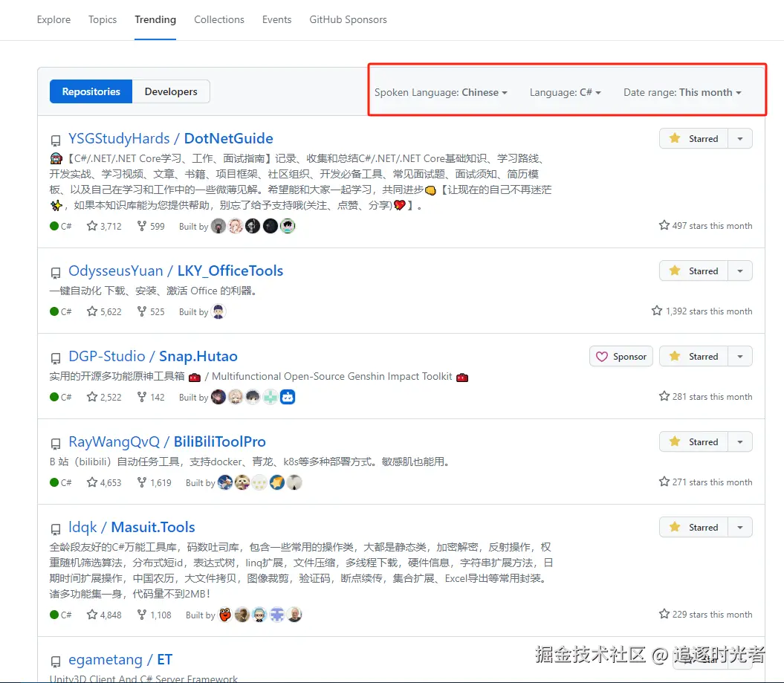This screenshot has height=683, width=784.
Task: Click the Snap.Hutao description text
Action: [259, 377]
